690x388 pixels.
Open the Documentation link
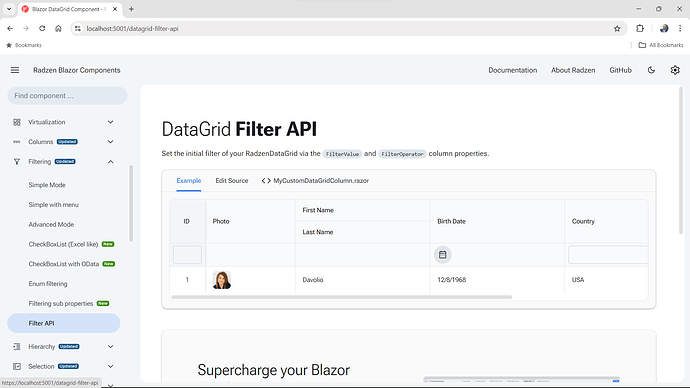tap(513, 70)
